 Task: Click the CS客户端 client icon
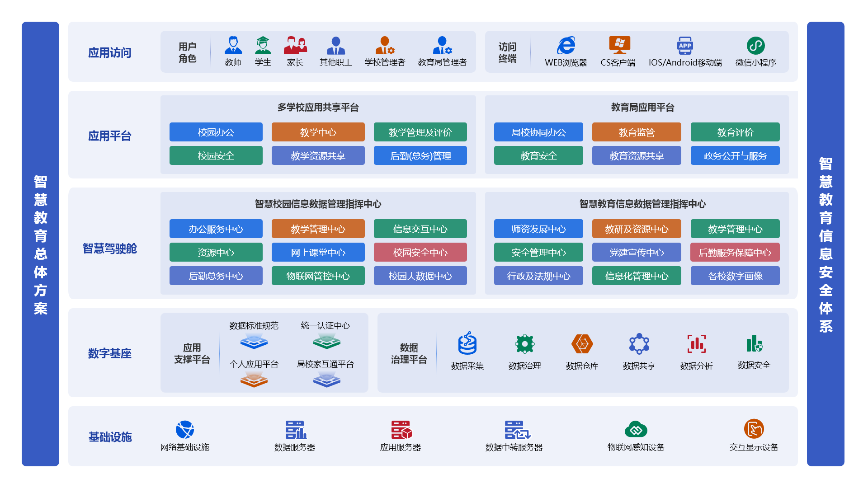click(619, 46)
